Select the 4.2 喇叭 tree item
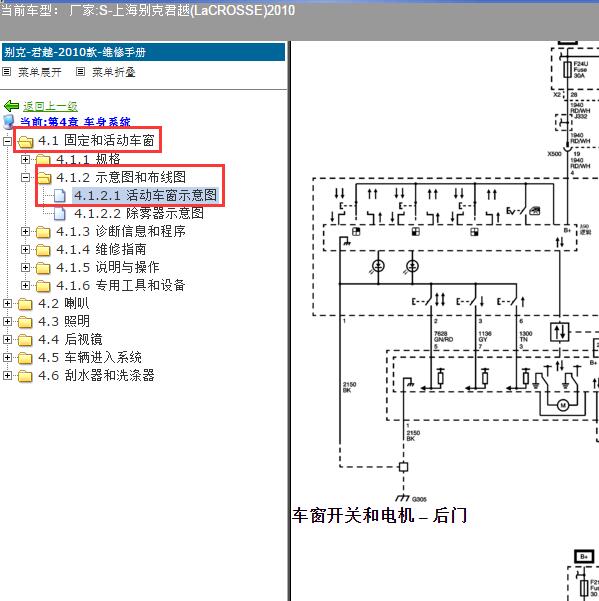Screen dimensions: 599x601 [64, 304]
